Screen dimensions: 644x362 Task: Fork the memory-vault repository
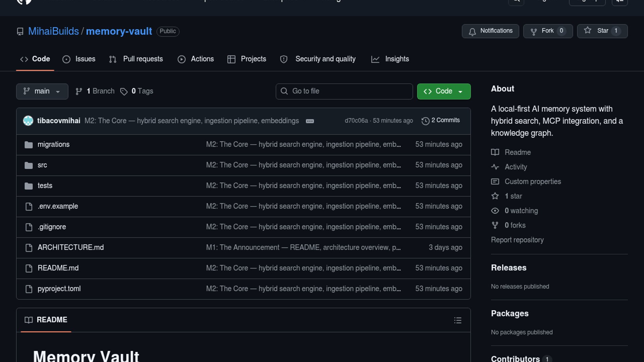548,31
